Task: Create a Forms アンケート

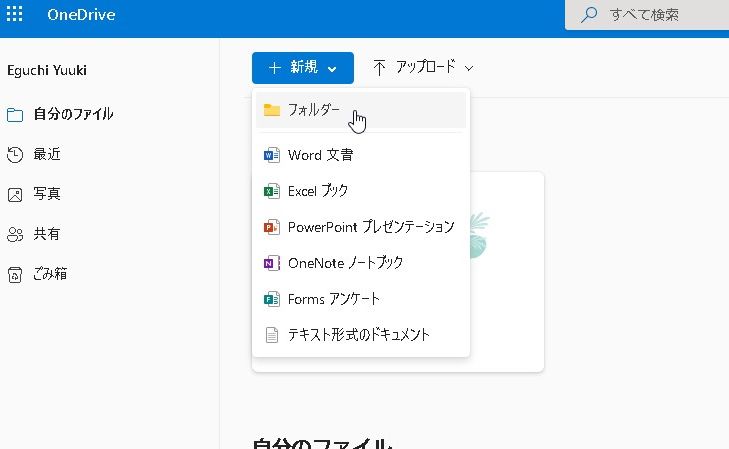Action: (x=361, y=299)
